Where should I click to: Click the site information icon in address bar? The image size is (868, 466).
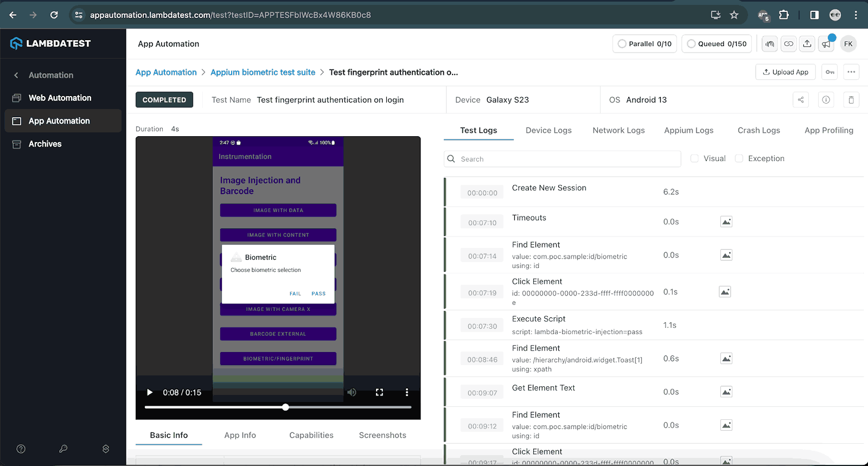pyautogui.click(x=79, y=15)
